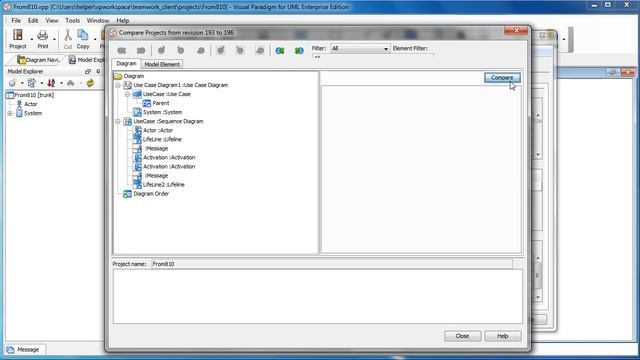Image resolution: width=640 pixels, height=360 pixels.
Task: Click the new model element icon in Model Explorer
Action: [12, 83]
